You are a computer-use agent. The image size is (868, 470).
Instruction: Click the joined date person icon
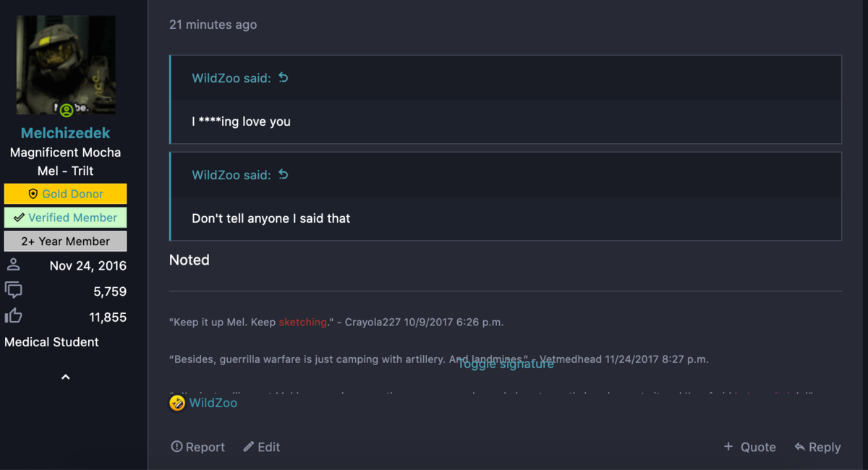[x=13, y=265]
